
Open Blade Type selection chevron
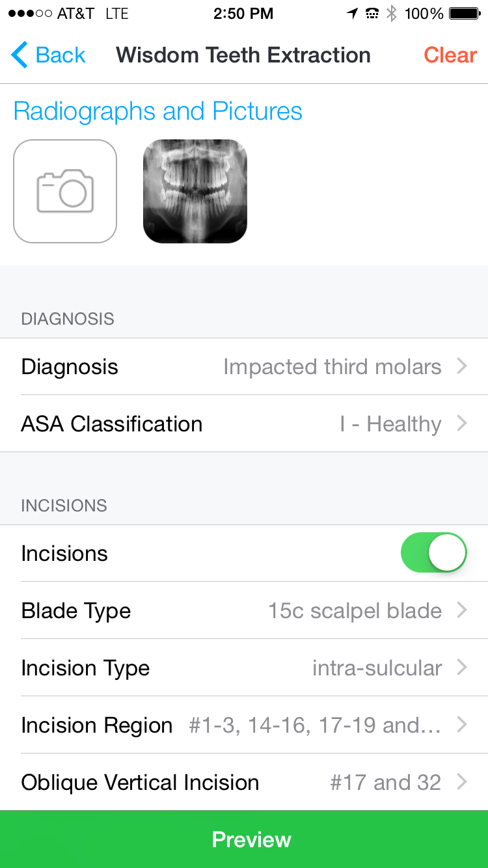click(462, 610)
